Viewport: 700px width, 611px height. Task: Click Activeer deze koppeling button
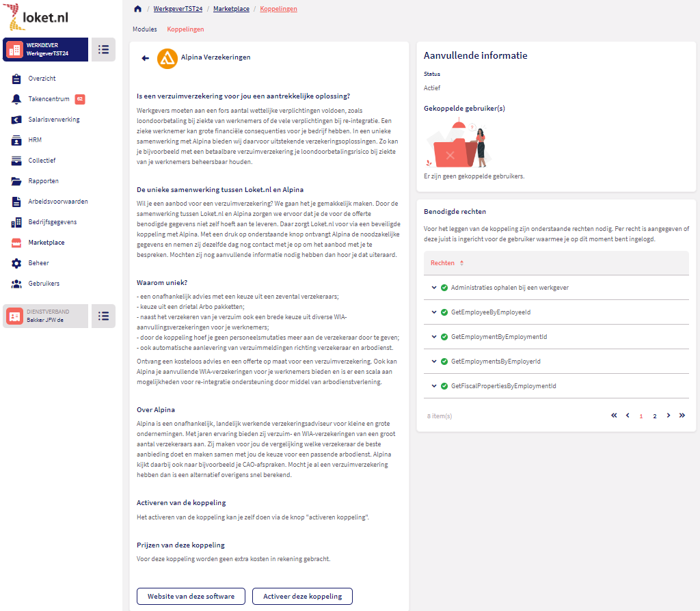pos(302,596)
